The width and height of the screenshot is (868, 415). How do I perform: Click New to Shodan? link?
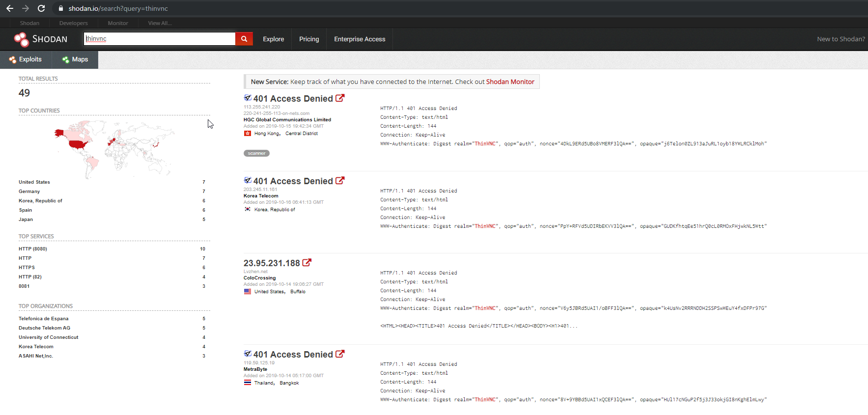pyautogui.click(x=841, y=39)
